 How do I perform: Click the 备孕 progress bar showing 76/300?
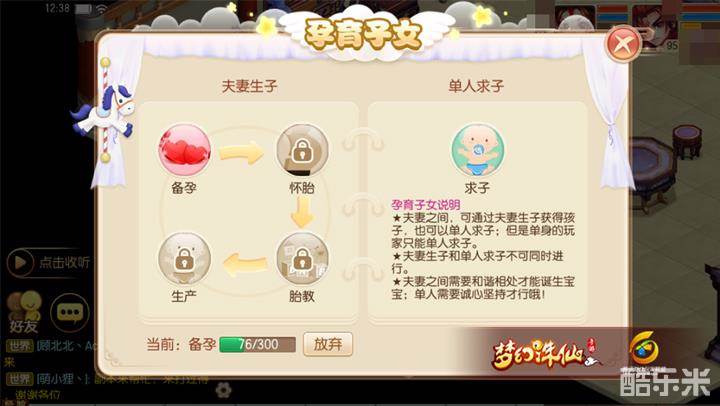[258, 344]
